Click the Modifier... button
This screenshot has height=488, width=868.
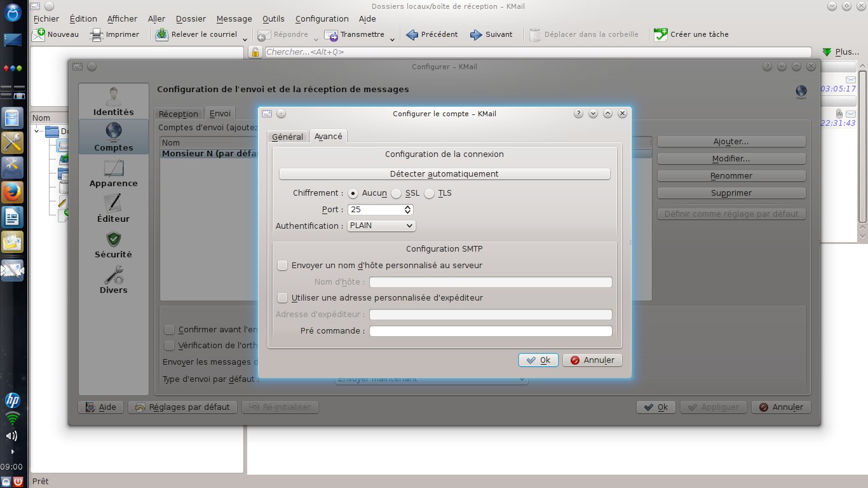point(731,159)
